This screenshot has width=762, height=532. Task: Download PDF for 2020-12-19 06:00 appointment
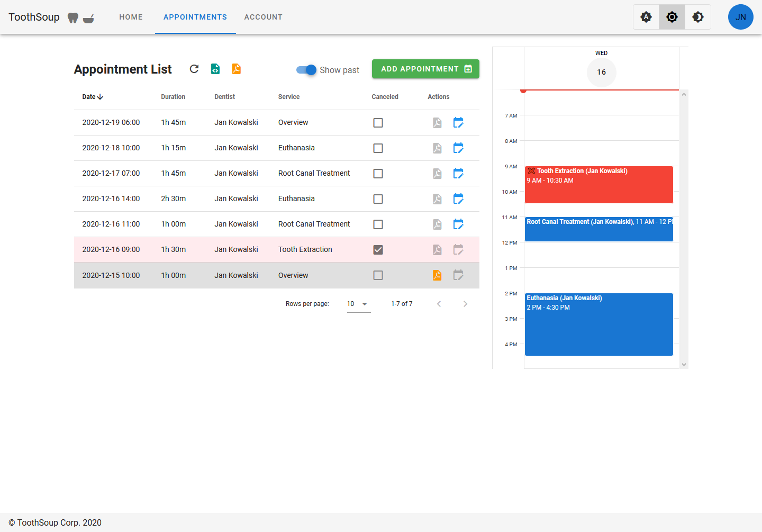coord(437,123)
